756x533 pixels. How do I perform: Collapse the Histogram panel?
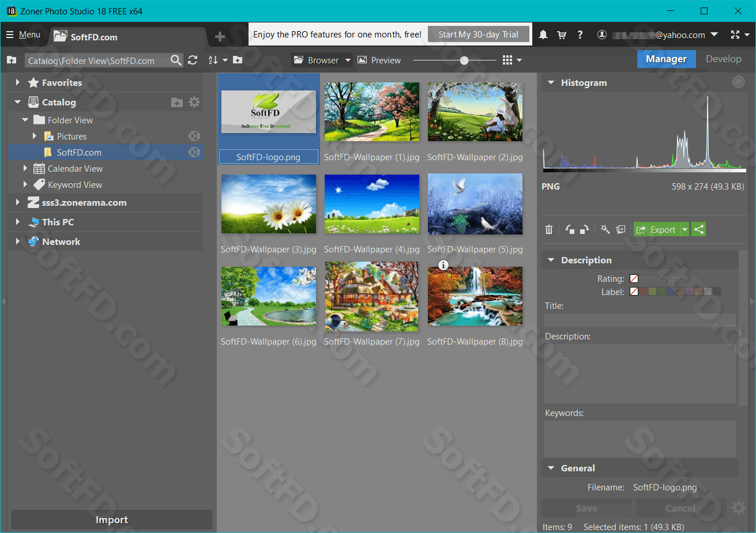click(x=551, y=83)
